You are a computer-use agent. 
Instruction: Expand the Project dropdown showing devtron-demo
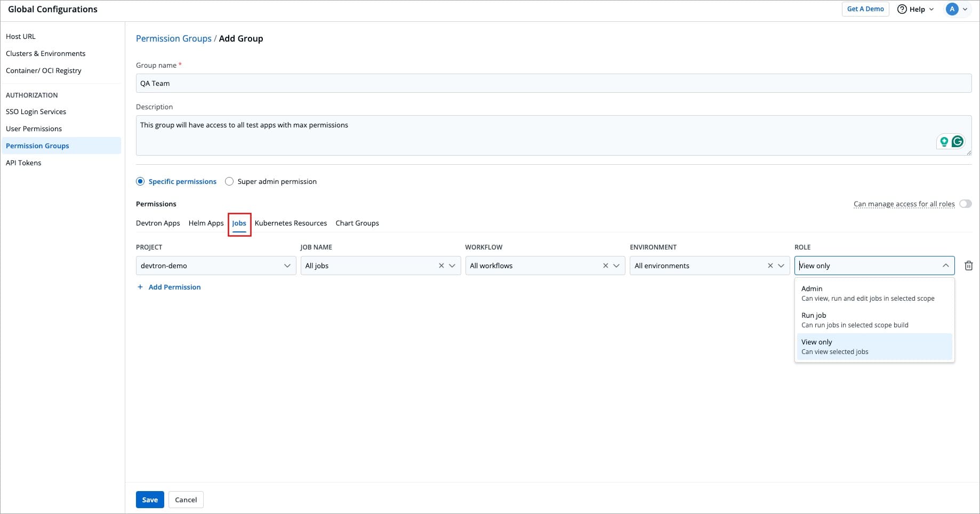(x=287, y=266)
